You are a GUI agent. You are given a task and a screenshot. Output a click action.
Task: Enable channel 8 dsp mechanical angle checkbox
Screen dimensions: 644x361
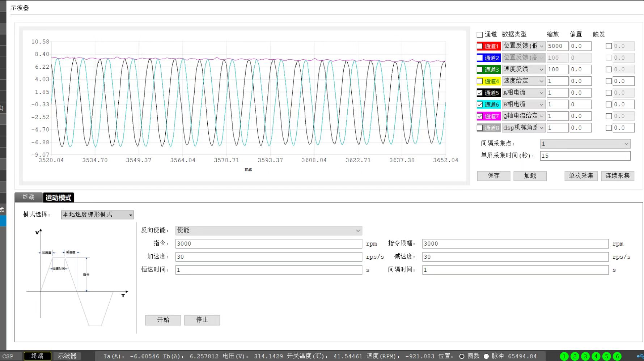click(480, 128)
